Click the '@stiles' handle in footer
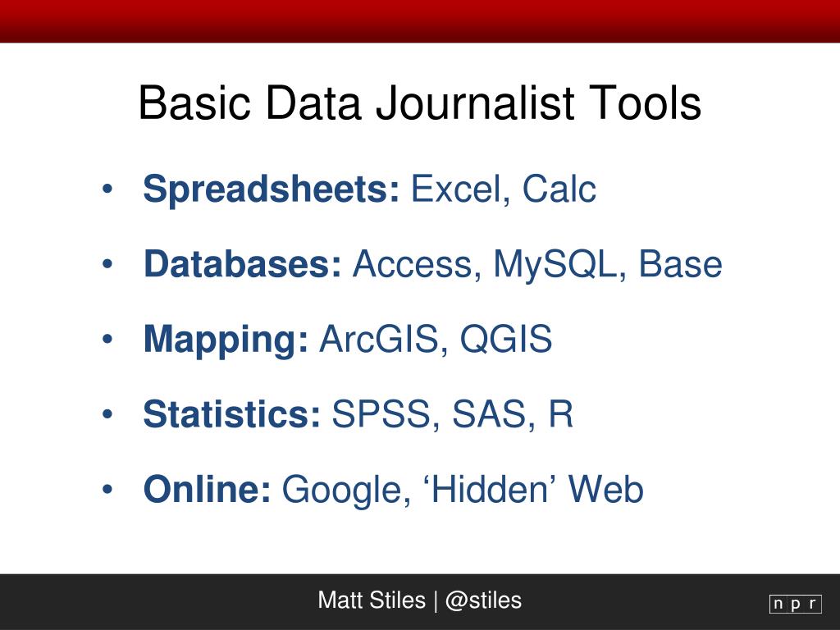 click(483, 600)
